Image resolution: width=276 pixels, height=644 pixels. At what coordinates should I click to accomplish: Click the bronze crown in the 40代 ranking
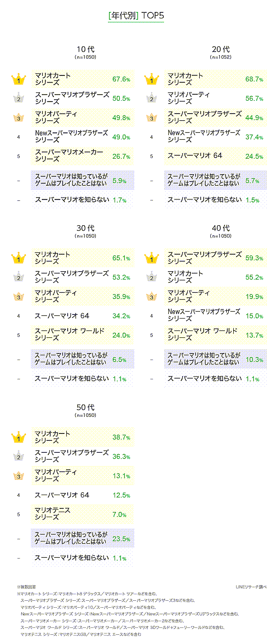tap(151, 296)
